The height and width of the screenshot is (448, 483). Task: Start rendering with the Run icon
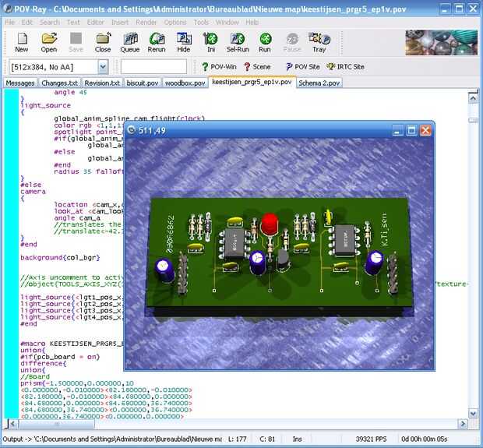click(265, 43)
